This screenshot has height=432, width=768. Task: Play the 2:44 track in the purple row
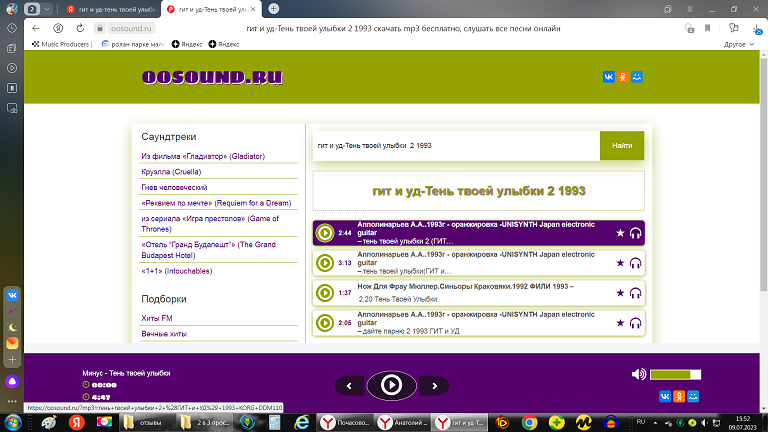[x=324, y=233]
